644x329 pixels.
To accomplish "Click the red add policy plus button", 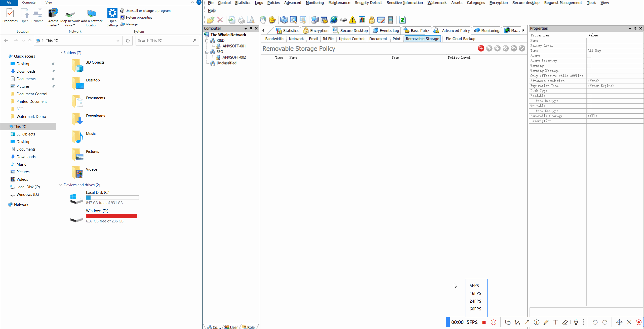I will pyautogui.click(x=481, y=49).
